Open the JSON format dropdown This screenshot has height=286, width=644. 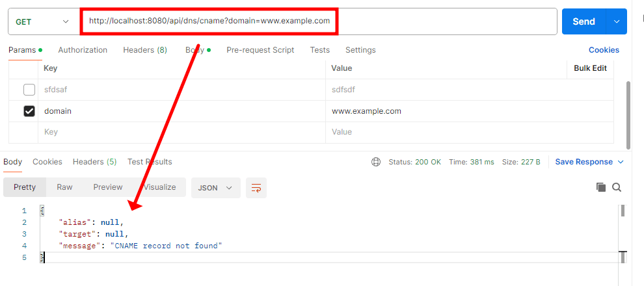pos(215,187)
